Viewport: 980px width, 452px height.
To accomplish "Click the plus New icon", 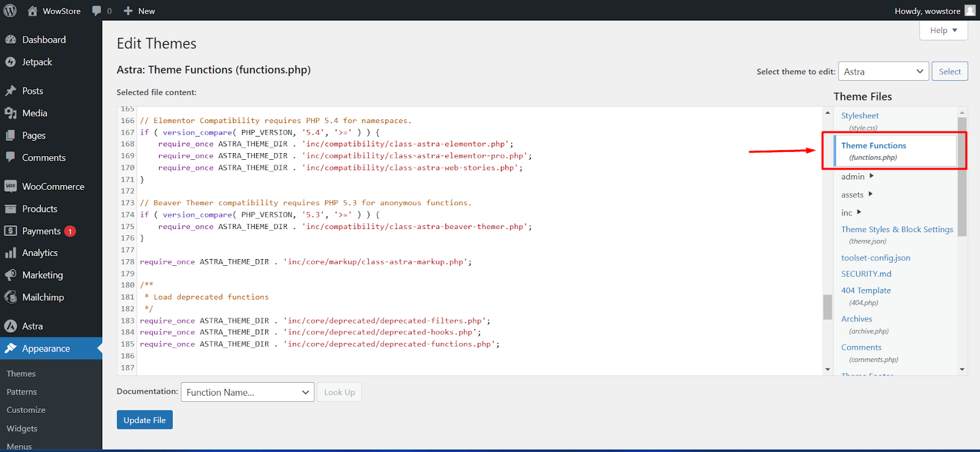I will 128,11.
